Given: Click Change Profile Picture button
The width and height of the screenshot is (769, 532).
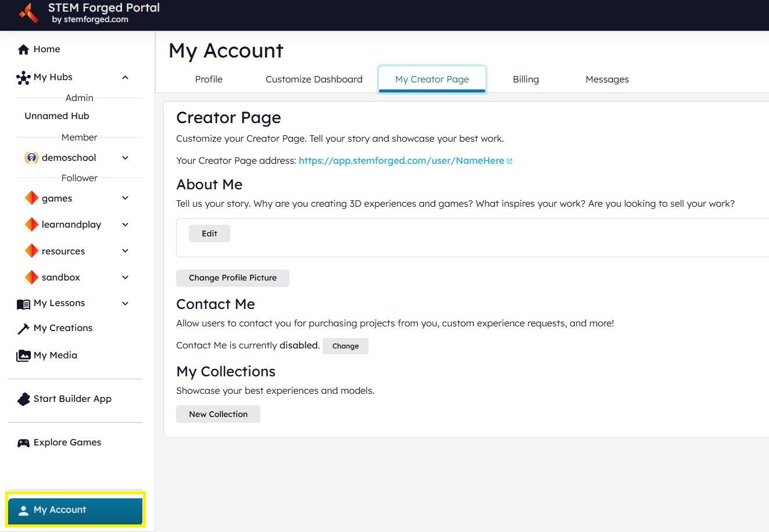Looking at the screenshot, I should click(x=233, y=278).
